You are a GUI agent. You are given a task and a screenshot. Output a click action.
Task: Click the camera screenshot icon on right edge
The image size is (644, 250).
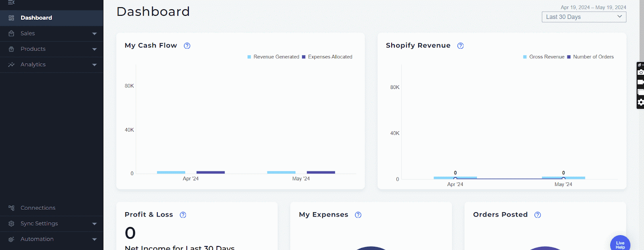click(641, 72)
